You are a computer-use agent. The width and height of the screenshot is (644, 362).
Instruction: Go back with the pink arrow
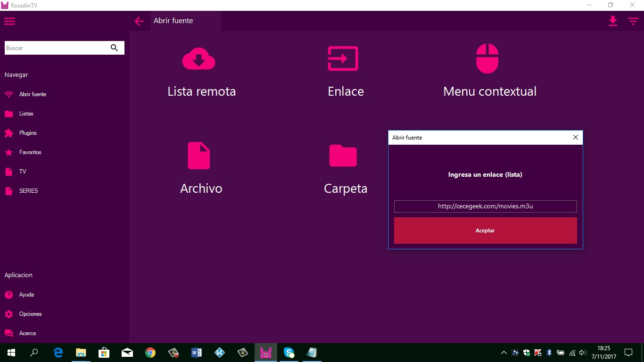click(139, 21)
